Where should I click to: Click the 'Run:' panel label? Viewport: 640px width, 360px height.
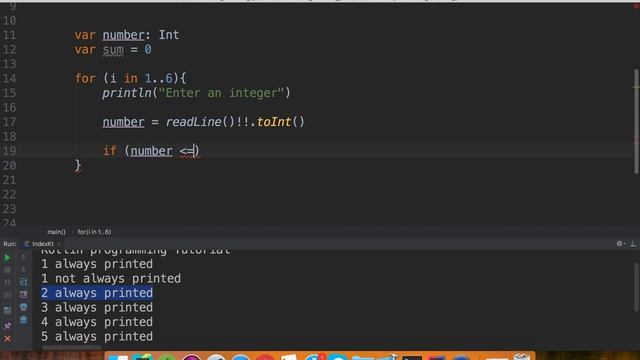[10, 244]
